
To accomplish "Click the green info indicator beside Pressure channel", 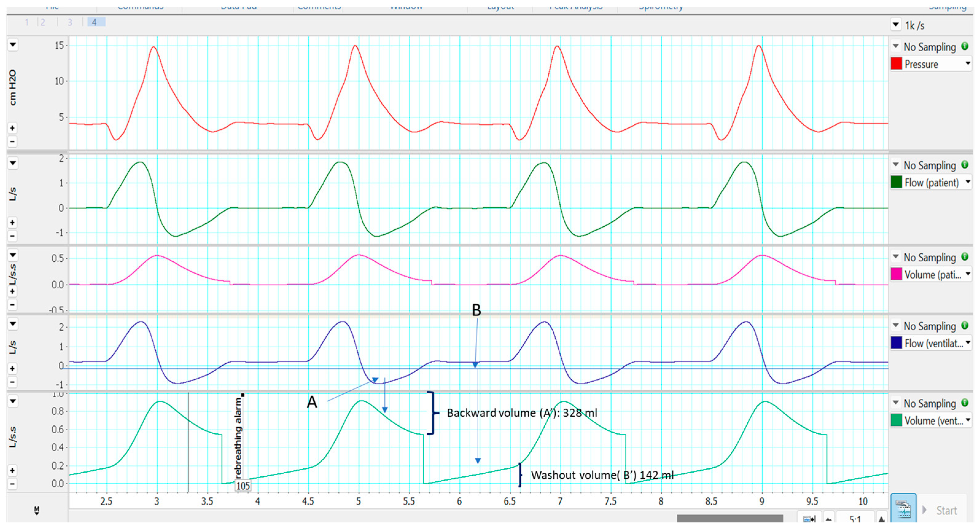I will [x=964, y=46].
